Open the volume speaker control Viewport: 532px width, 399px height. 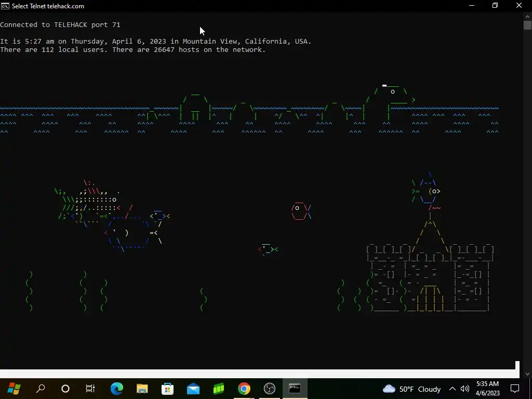[465, 389]
